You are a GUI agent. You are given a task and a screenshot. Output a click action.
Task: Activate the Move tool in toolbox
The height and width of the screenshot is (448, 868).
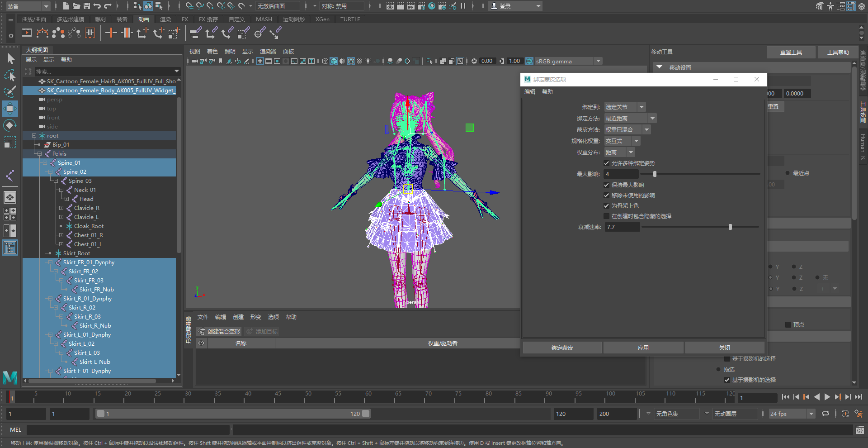(x=10, y=109)
